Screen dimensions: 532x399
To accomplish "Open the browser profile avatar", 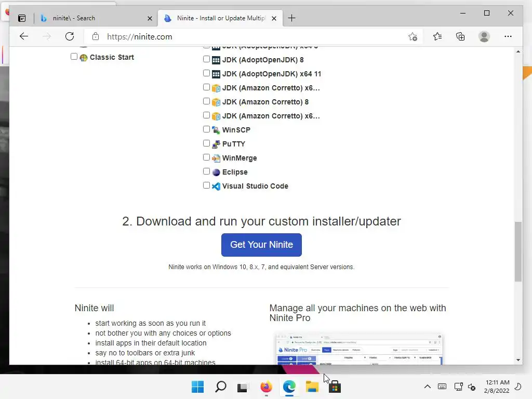I will [484, 37].
